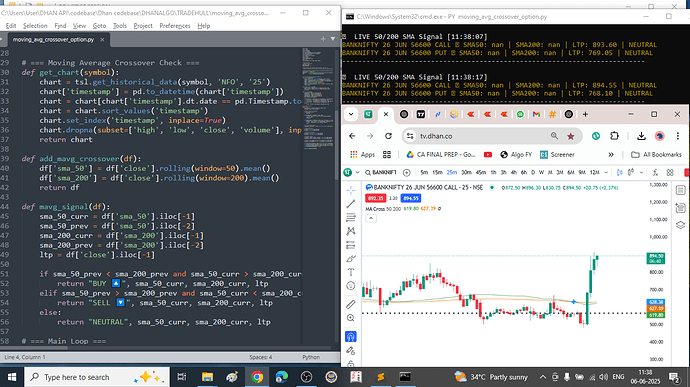Viewport: 690px width, 387px height.
Task: Click the blue buy price 894.55 button
Action: (411, 198)
